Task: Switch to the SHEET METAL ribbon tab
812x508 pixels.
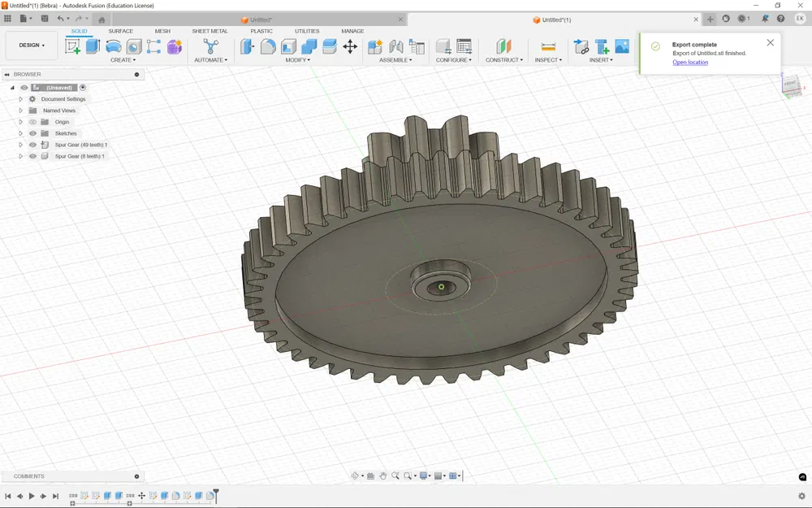Action: pyautogui.click(x=210, y=31)
